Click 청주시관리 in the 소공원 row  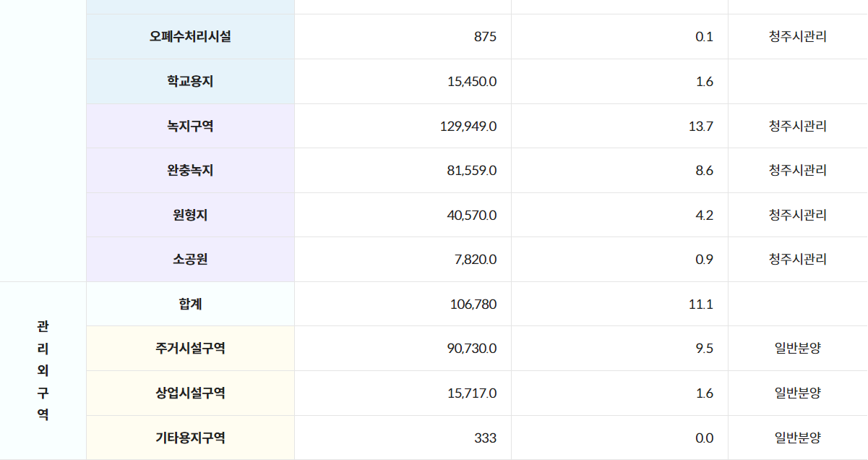[x=797, y=259]
